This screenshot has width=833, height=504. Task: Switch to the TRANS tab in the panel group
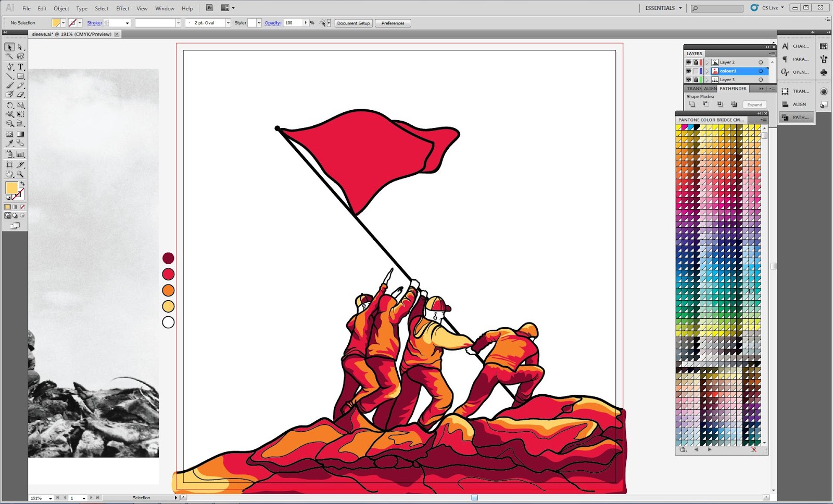(x=694, y=88)
